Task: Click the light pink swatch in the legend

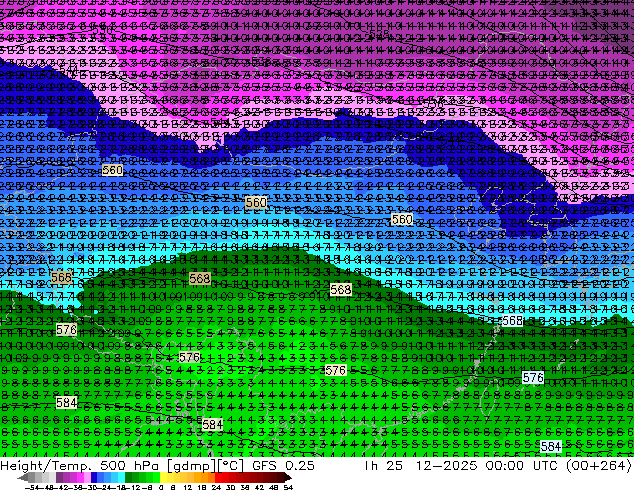Action: click(x=87, y=478)
